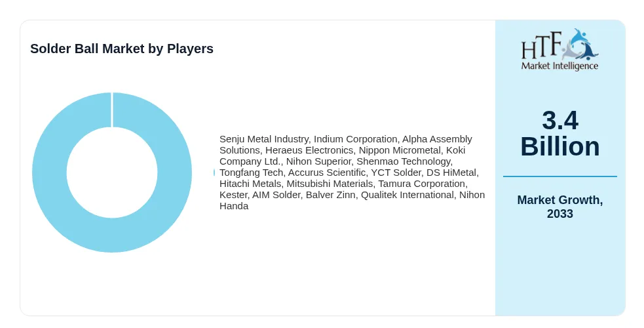Click Indium Corporation in the legend

pyautogui.click(x=355, y=139)
